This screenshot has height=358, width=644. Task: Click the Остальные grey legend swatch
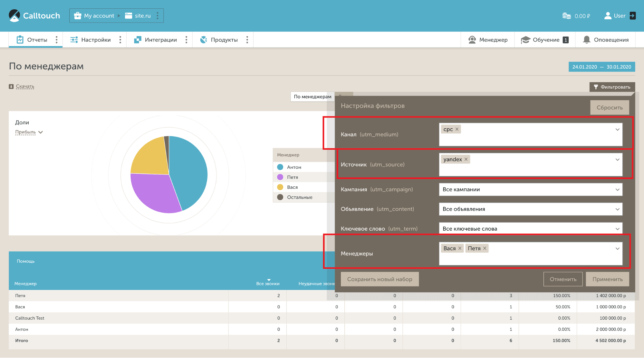pos(280,197)
